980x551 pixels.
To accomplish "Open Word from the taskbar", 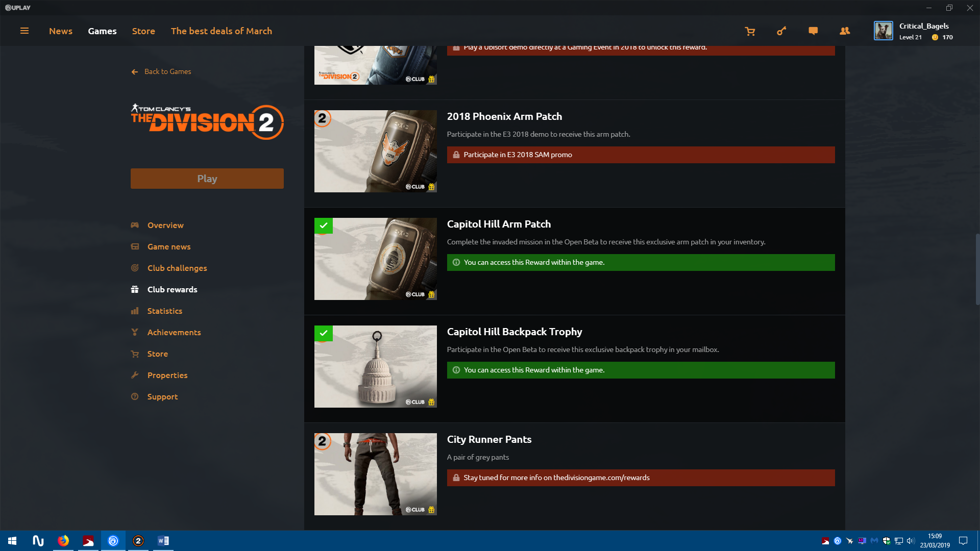I will point(163,541).
